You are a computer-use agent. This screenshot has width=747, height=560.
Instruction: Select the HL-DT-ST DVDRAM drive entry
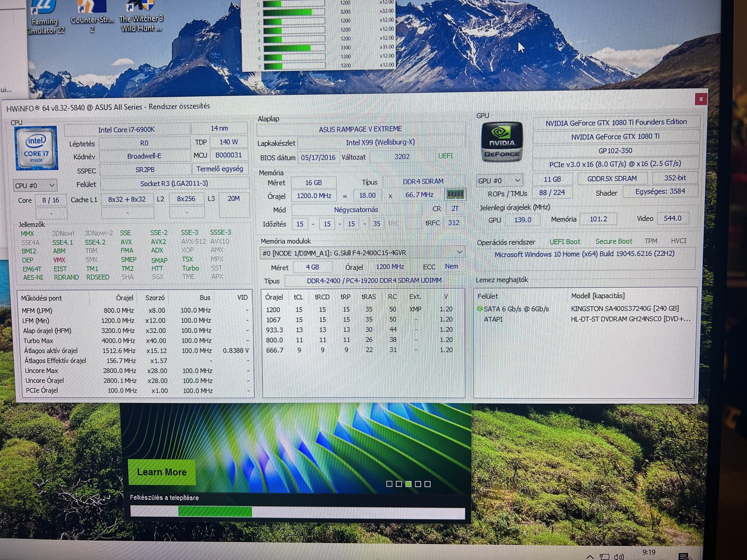[630, 319]
